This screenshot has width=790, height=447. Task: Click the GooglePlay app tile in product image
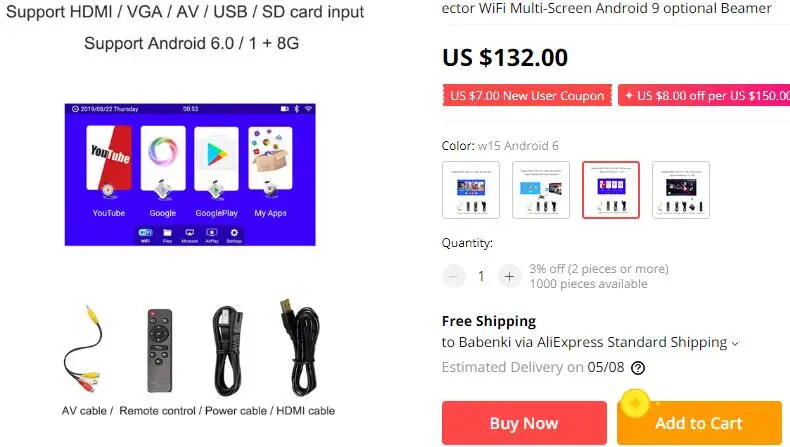coord(217,158)
